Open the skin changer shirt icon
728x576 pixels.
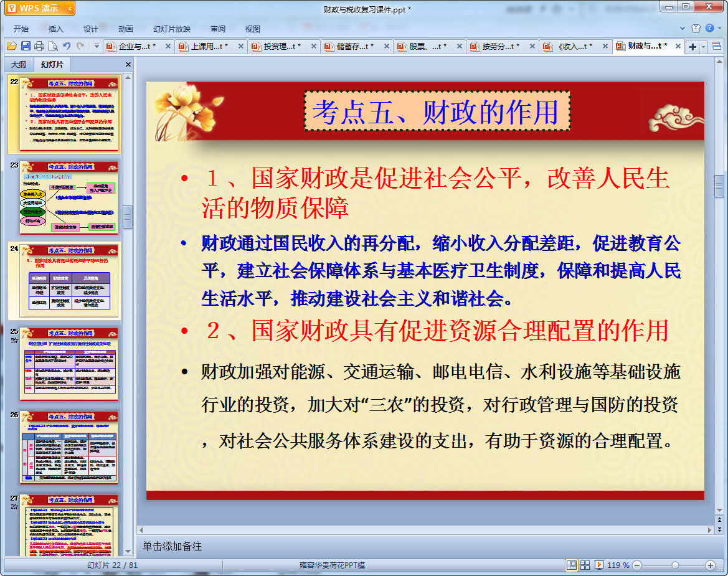click(696, 28)
